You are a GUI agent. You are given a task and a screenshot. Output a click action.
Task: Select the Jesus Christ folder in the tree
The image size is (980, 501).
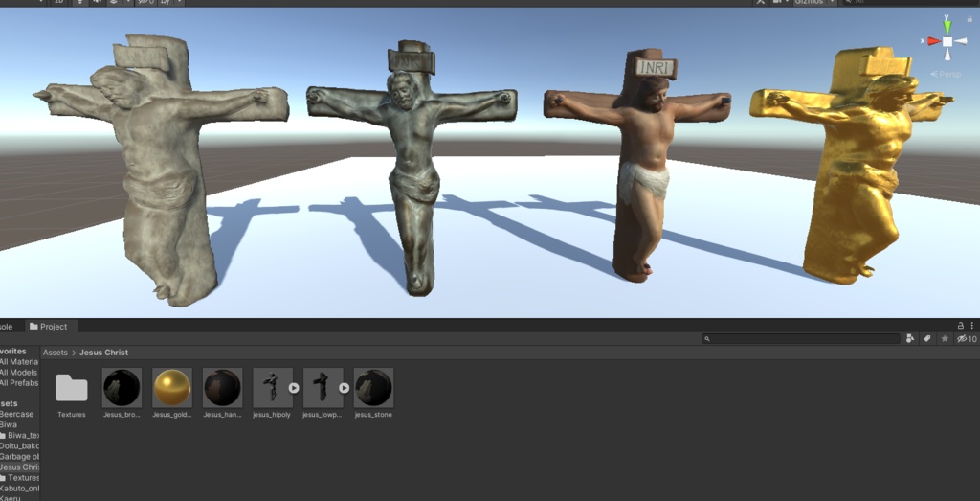(20, 467)
